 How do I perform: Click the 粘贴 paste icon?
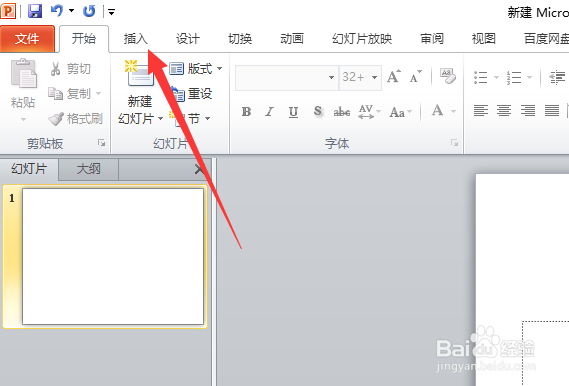point(24,74)
